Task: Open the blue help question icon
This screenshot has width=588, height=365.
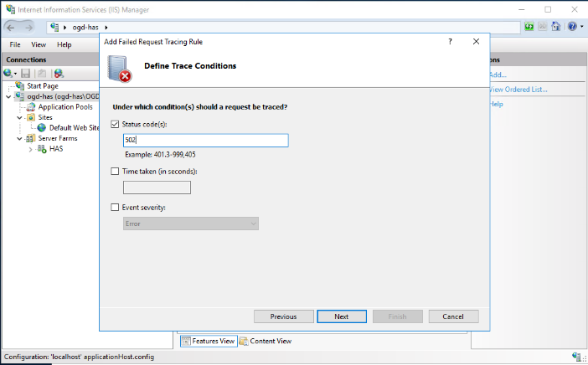Action: coord(572,27)
